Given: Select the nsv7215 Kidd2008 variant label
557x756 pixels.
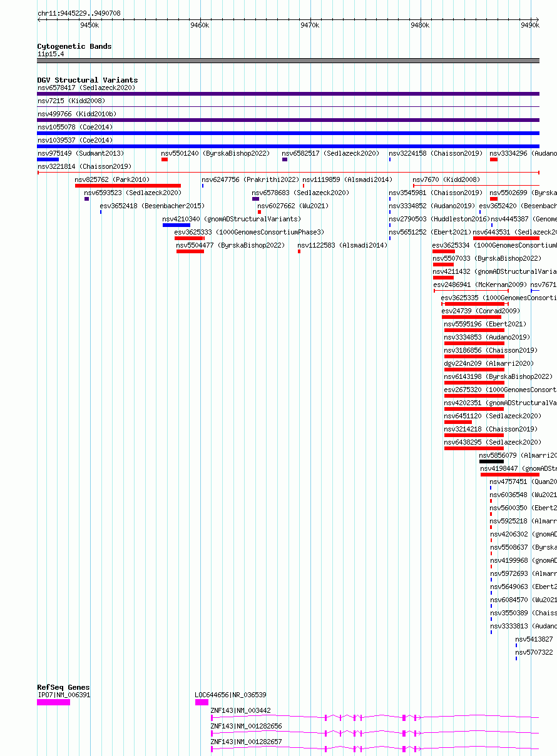Looking at the screenshot, I should pos(71,101).
